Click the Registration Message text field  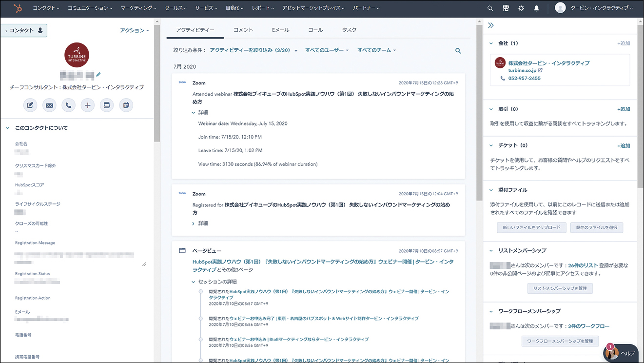click(80, 258)
